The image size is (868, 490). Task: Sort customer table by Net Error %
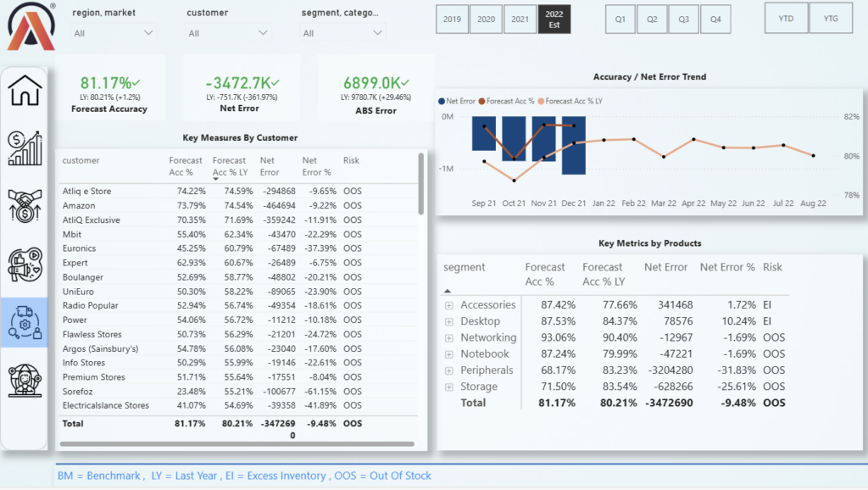tap(317, 166)
